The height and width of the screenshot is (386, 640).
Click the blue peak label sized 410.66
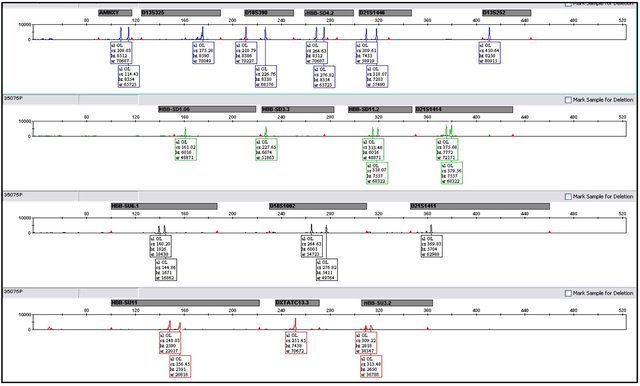coord(490,53)
